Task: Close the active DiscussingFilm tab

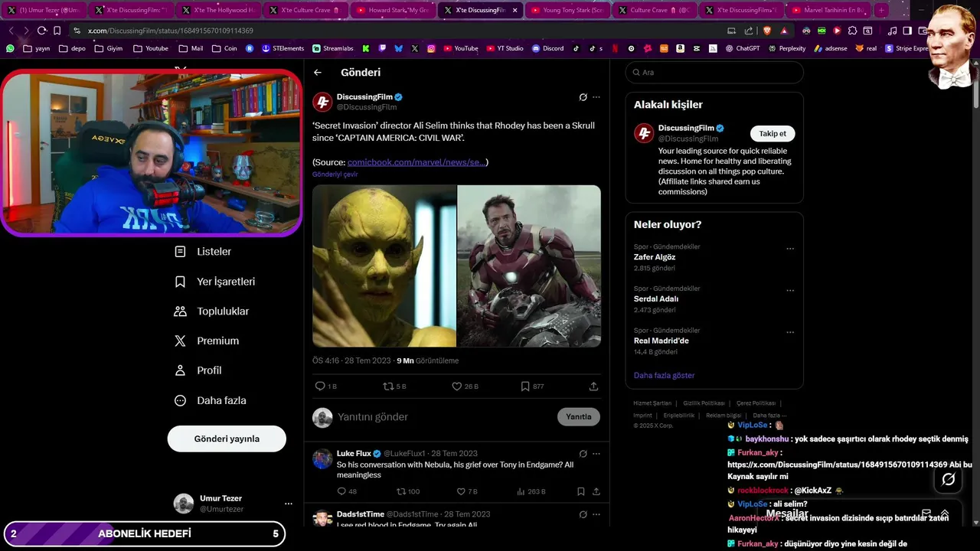Action: 514,10
